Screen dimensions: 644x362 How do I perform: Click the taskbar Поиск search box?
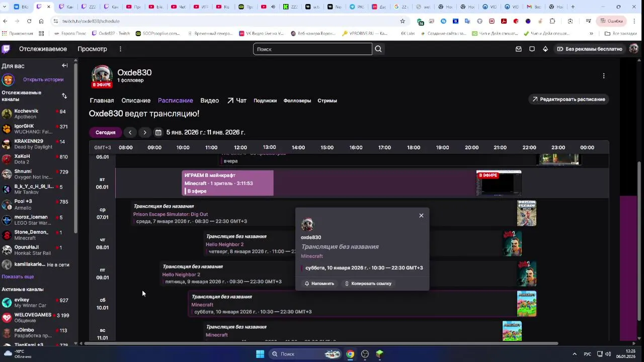(x=305, y=354)
